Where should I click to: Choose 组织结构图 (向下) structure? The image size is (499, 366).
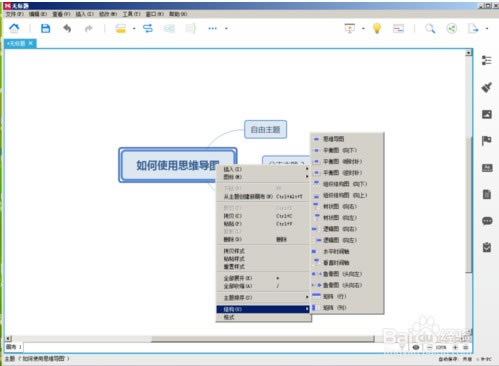(347, 184)
